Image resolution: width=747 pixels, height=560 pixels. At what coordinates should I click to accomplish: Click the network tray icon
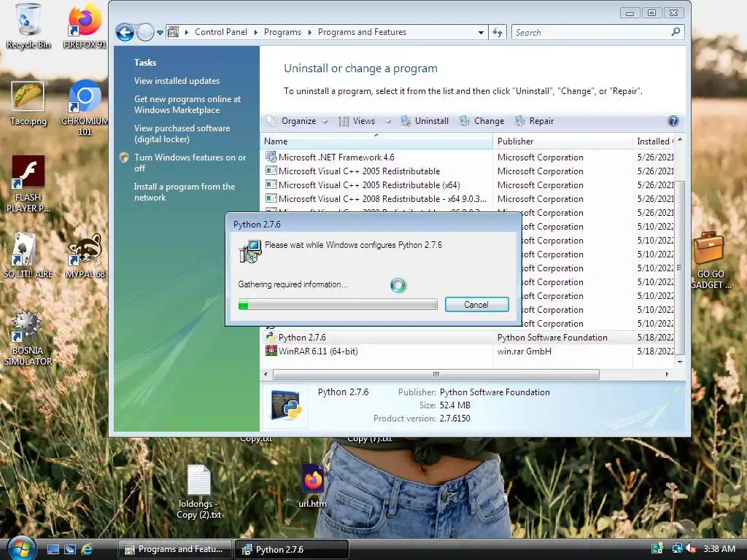(x=676, y=548)
